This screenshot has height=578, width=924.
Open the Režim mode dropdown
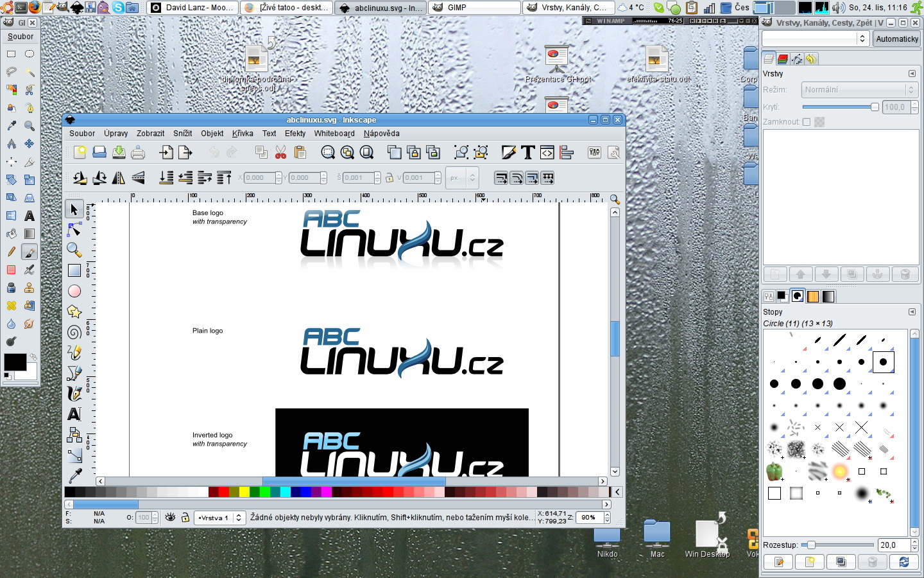pyautogui.click(x=859, y=90)
